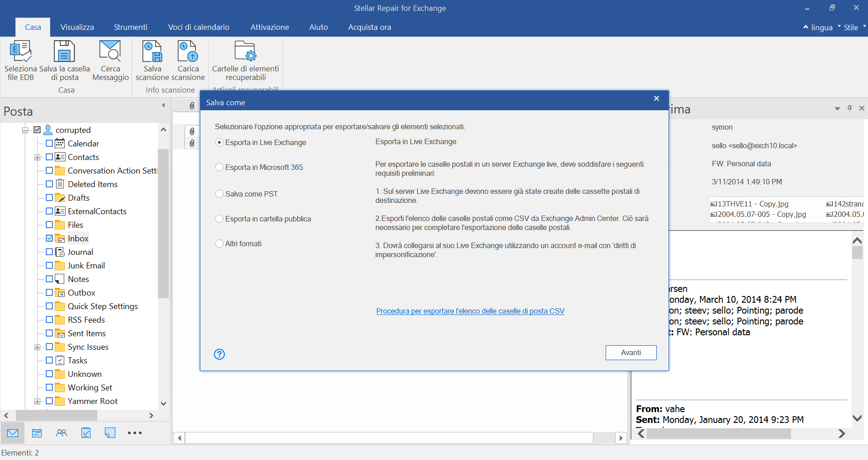Check the Junk Email checkbox
The width and height of the screenshot is (868, 460).
tap(49, 265)
